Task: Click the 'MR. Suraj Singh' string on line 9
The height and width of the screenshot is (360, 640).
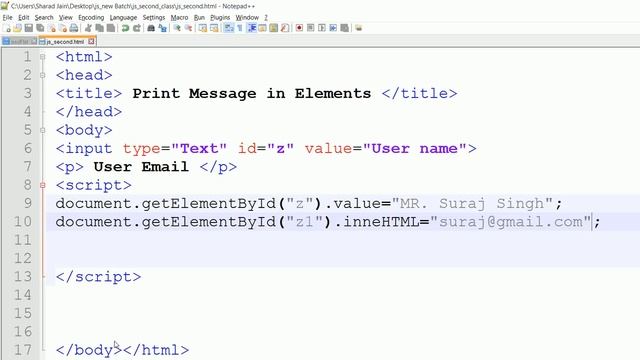Action: pos(472,203)
